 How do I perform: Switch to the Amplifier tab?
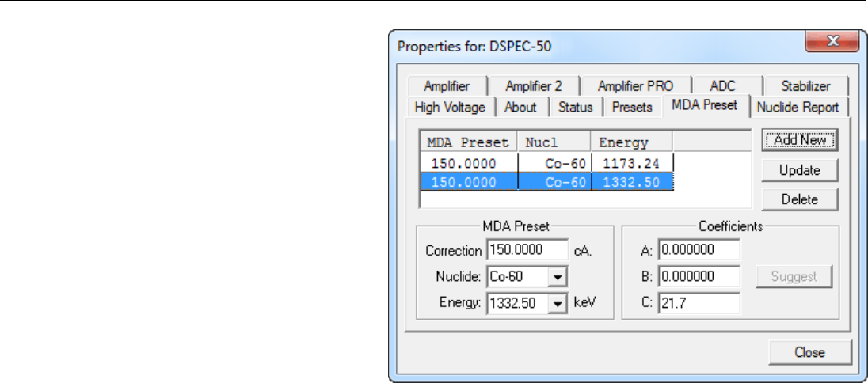(447, 85)
